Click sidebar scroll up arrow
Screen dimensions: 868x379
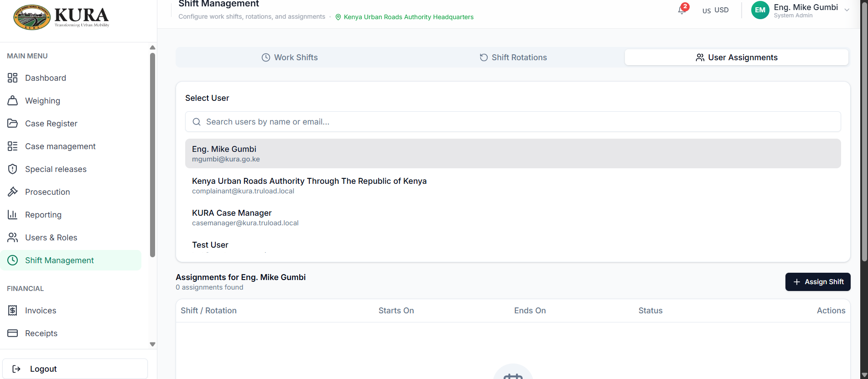point(152,47)
